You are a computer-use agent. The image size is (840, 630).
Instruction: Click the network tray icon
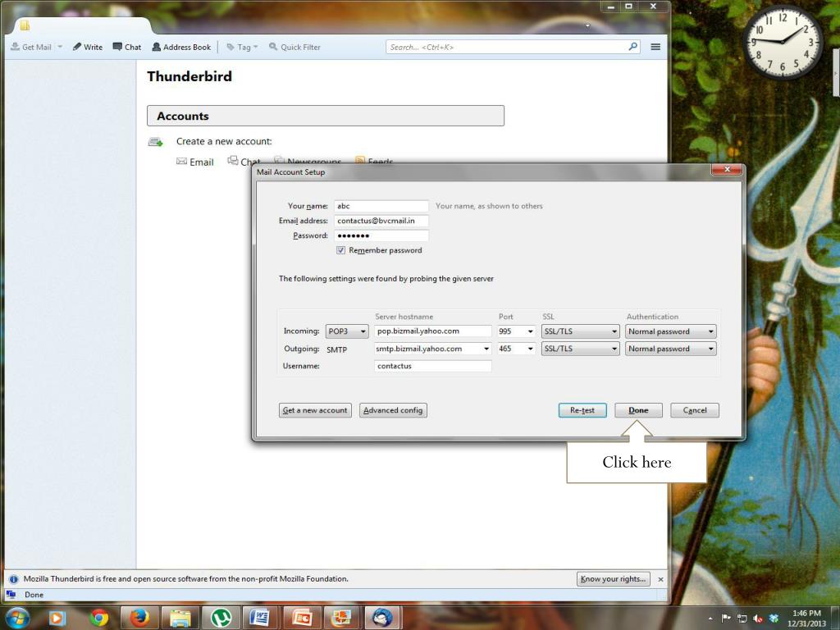(x=742, y=619)
